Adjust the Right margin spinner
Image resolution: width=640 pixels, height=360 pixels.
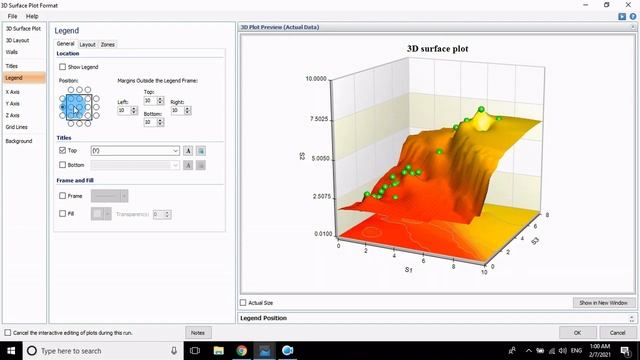pyautogui.click(x=187, y=111)
